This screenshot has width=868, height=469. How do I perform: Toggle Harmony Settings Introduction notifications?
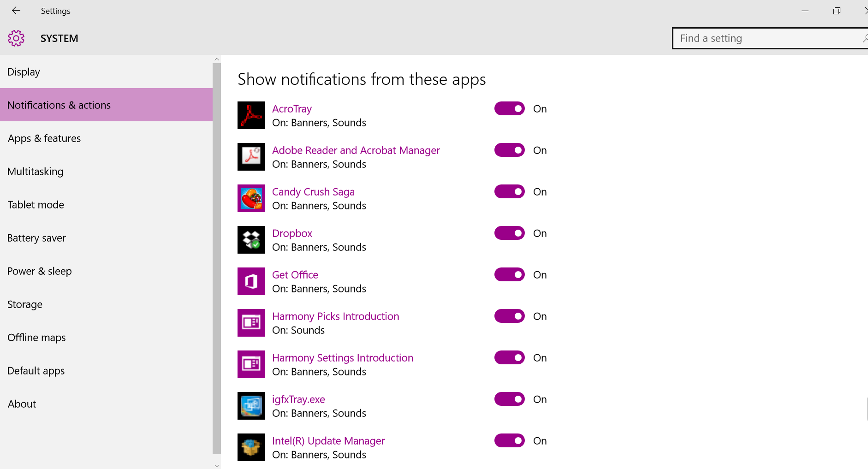tap(510, 357)
